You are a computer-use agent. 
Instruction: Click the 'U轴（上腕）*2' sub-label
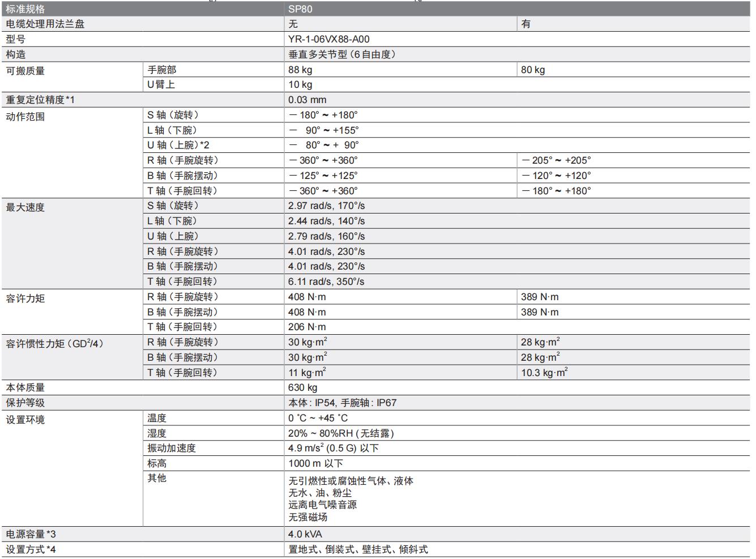point(178,145)
